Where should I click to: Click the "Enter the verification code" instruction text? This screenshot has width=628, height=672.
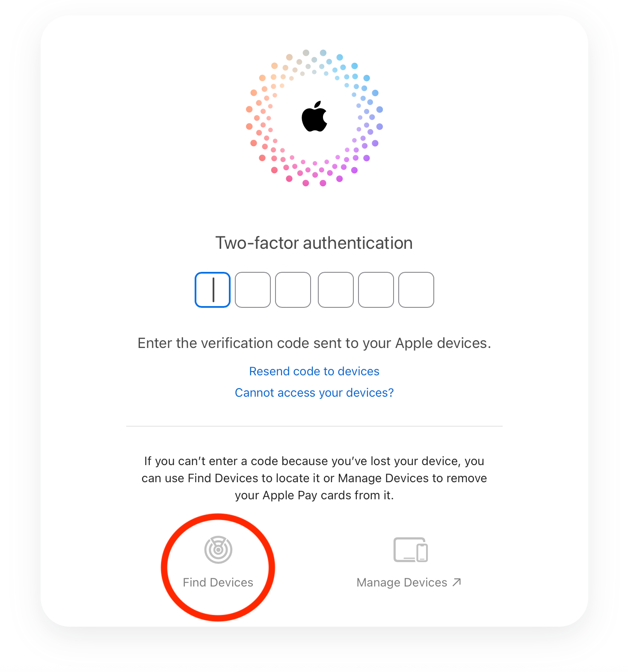314,343
